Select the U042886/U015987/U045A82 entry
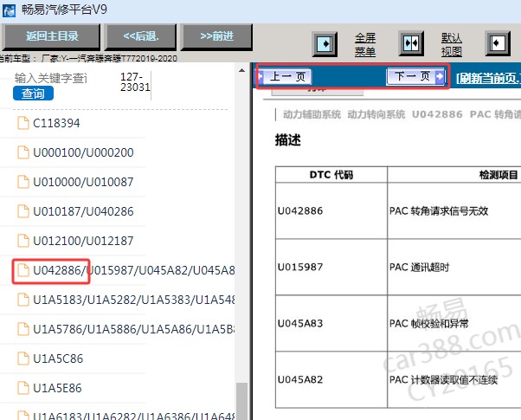 pos(133,270)
